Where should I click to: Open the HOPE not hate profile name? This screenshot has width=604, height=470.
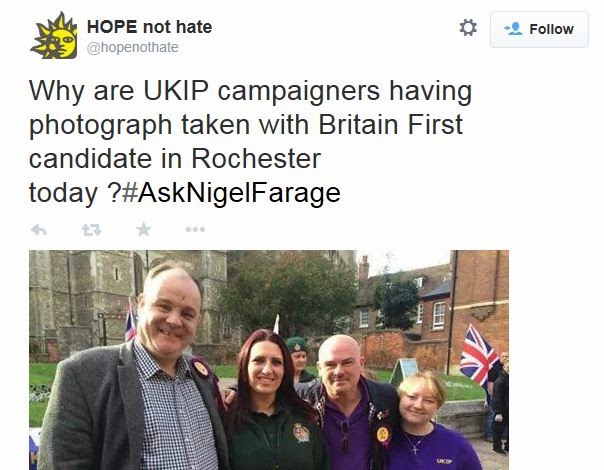tap(149, 27)
